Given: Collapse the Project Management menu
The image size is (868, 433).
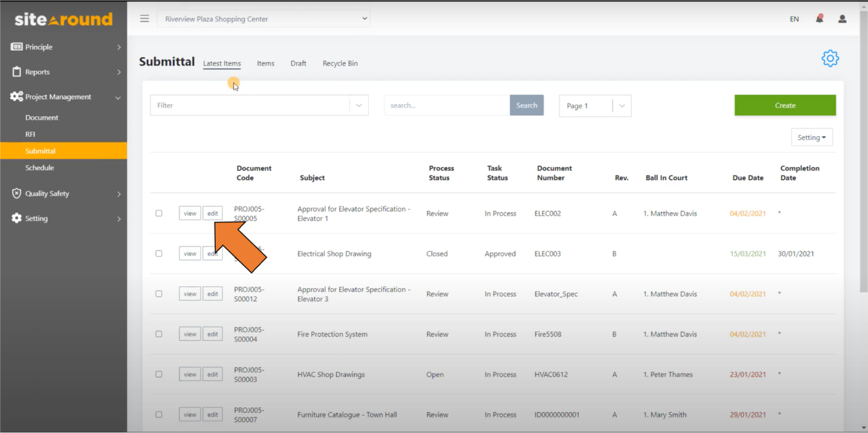Looking at the screenshot, I should (x=118, y=97).
